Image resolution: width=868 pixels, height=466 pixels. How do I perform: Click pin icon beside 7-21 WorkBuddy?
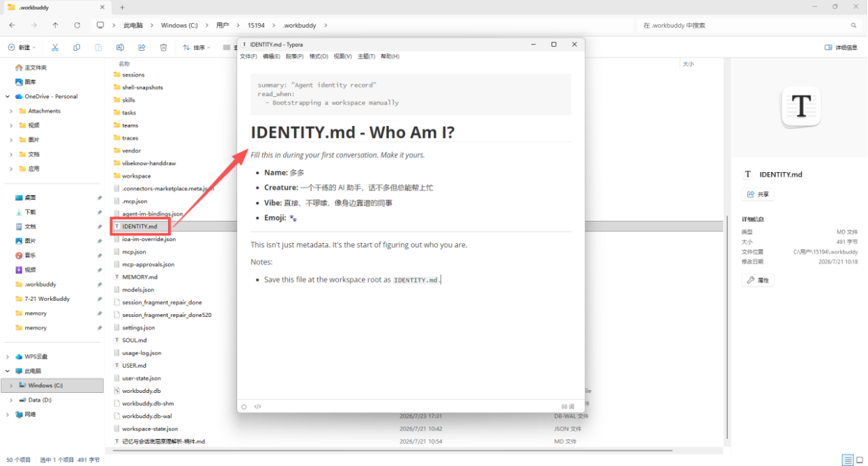(x=99, y=299)
